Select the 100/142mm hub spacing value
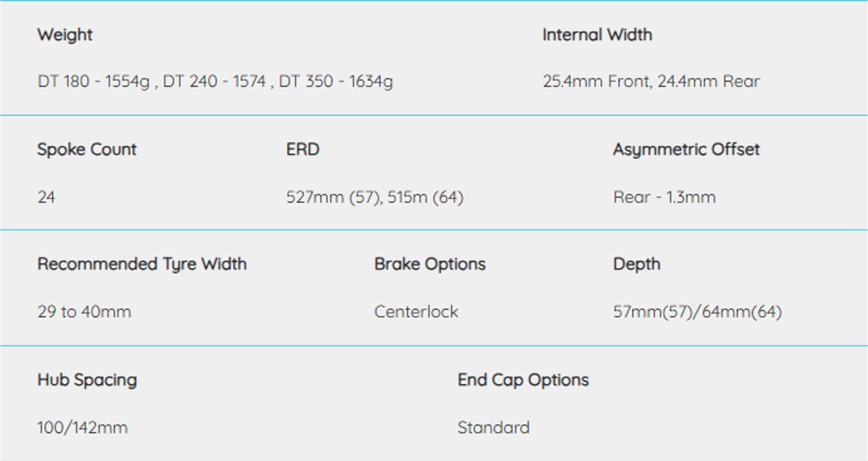Viewport: 868px width, 461px height. (x=82, y=428)
